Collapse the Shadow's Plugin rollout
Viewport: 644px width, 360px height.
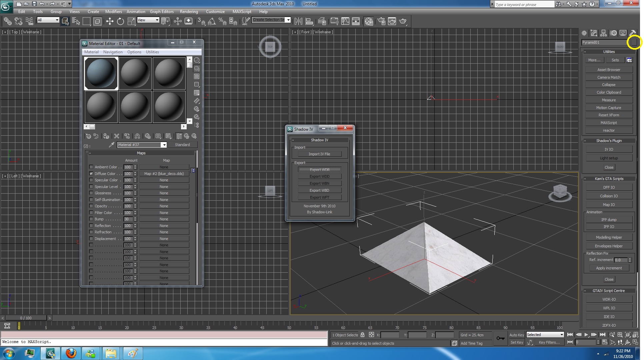609,141
